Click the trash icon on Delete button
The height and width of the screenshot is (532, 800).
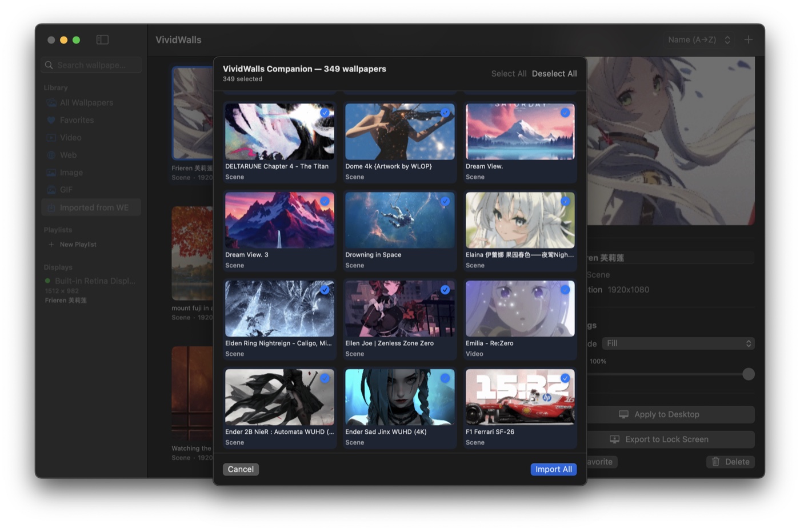715,462
